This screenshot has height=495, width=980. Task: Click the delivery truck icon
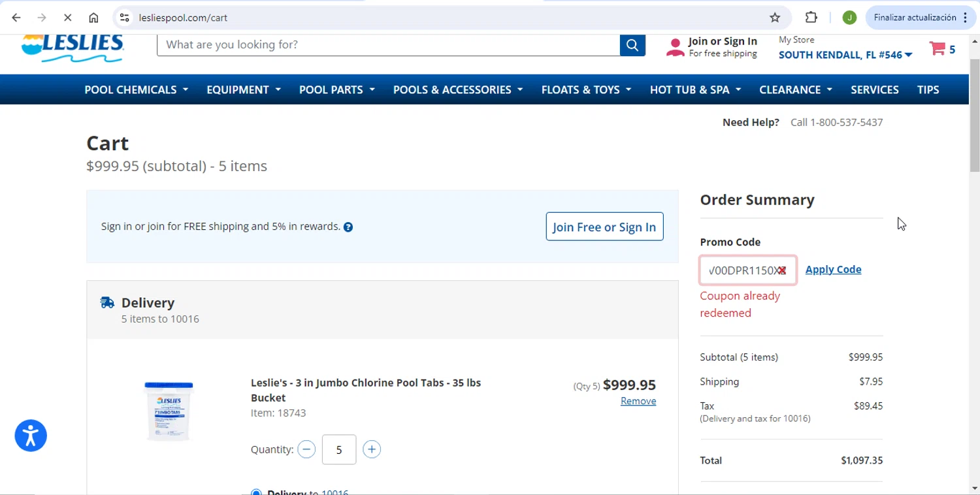click(x=107, y=302)
